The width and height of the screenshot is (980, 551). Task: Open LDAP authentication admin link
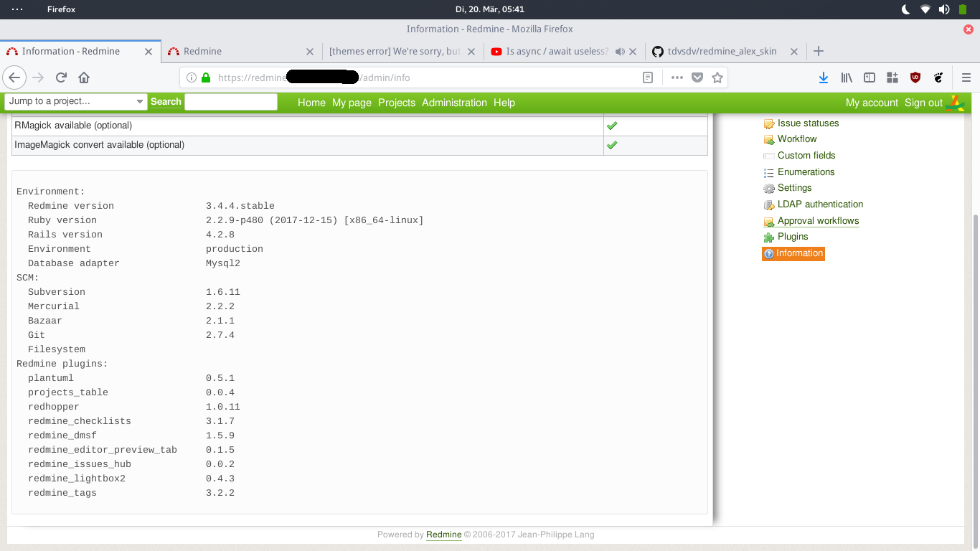pyautogui.click(x=820, y=204)
